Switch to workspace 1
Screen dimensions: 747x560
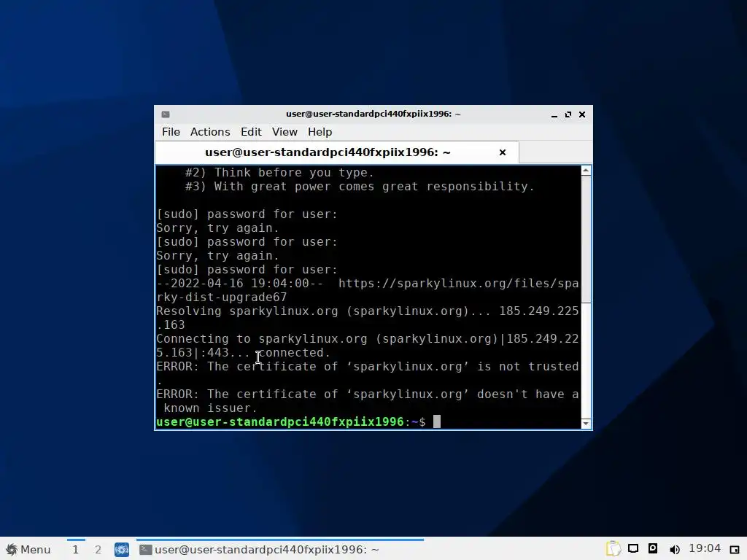pos(76,550)
